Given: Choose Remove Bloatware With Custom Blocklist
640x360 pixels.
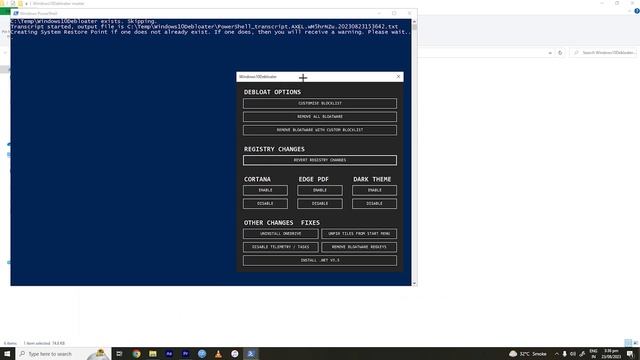Looking at the screenshot, I should [x=320, y=130].
